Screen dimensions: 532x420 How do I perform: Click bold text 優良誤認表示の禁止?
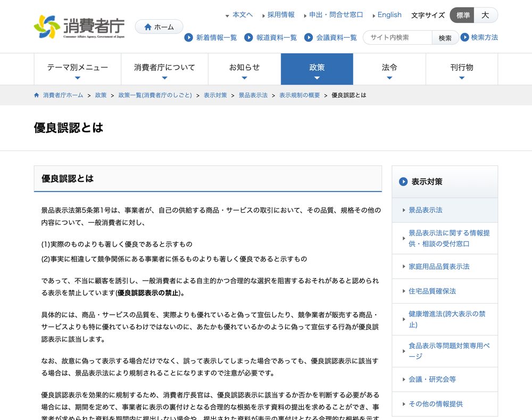pos(148,293)
